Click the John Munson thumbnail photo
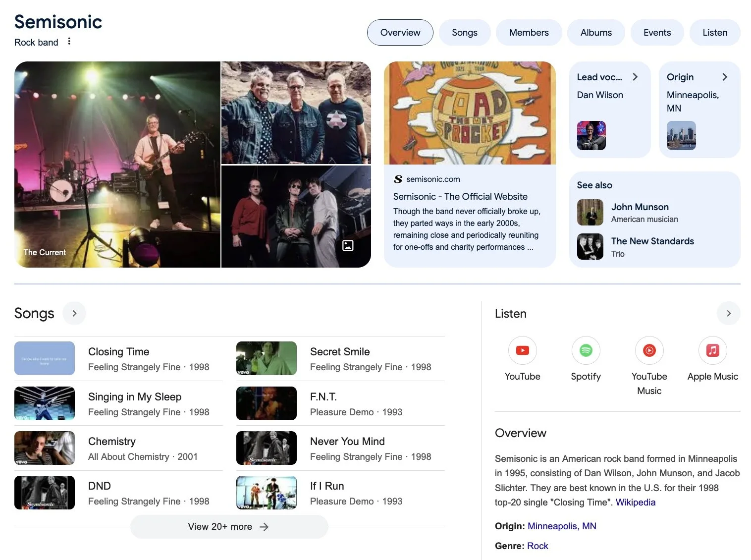This screenshot has height=560, width=751. [590, 213]
